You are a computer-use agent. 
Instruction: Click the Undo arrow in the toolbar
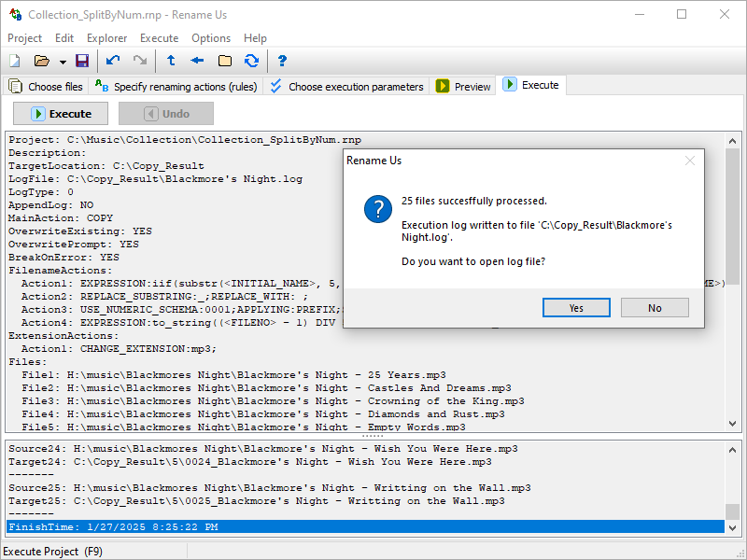[x=113, y=61]
